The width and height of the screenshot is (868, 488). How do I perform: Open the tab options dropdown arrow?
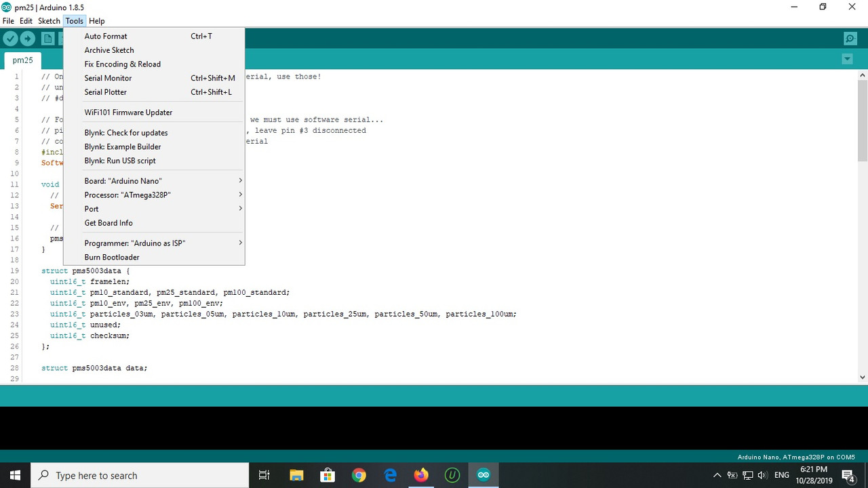[847, 59]
